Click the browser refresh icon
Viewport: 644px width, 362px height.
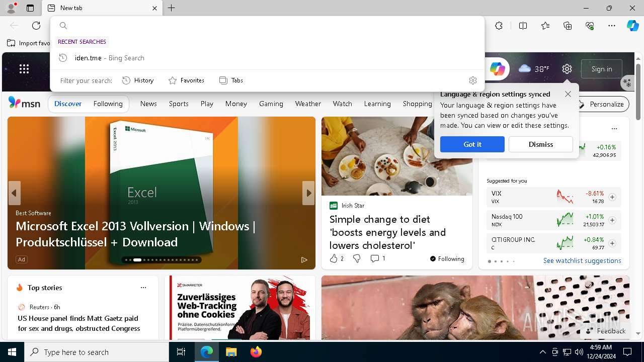point(36,26)
